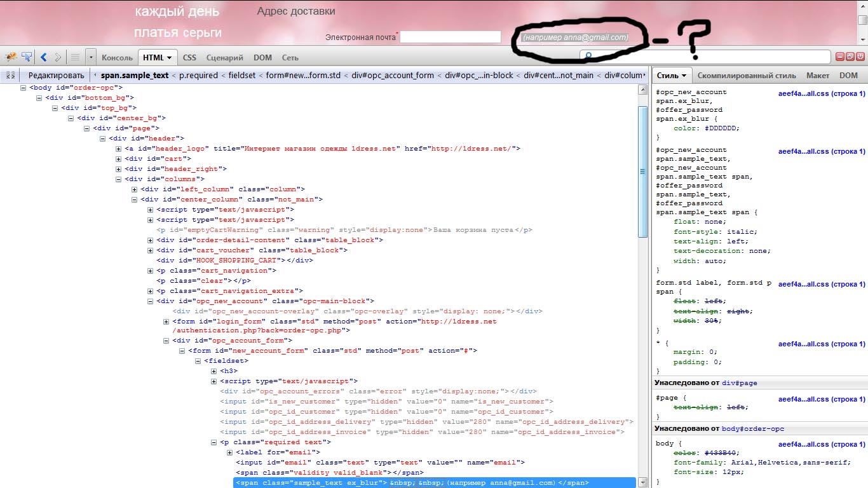Deactivate Firebug with the red power button
Image resolution: width=868 pixels, height=488 pixels.
[860, 57]
